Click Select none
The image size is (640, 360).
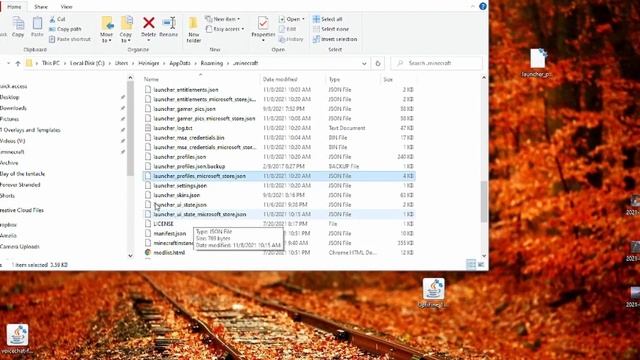point(331,29)
